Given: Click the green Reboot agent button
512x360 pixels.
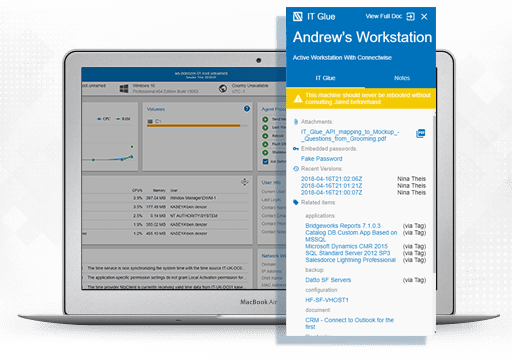Looking at the screenshot, I should coord(265,136).
